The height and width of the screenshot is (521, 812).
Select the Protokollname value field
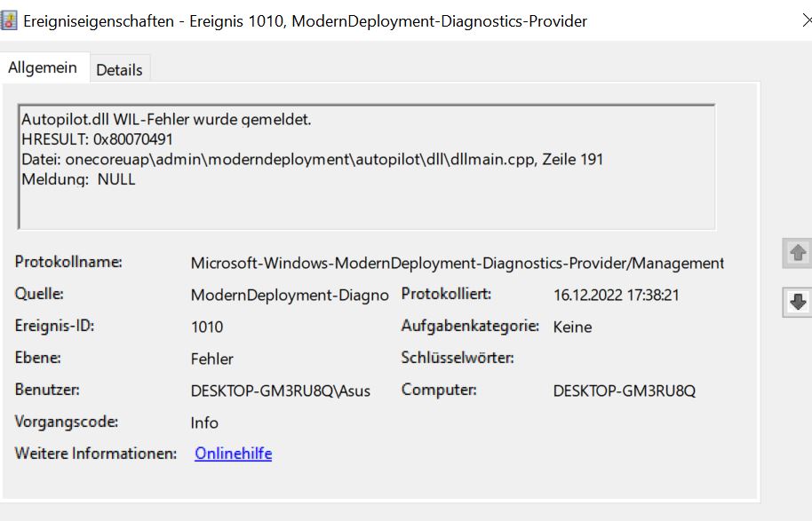[x=457, y=263]
